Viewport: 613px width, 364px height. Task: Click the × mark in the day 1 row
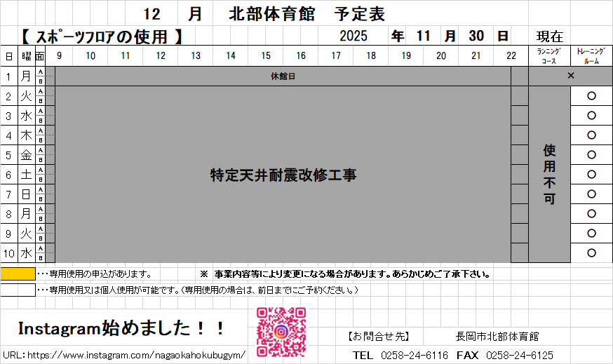tap(570, 76)
